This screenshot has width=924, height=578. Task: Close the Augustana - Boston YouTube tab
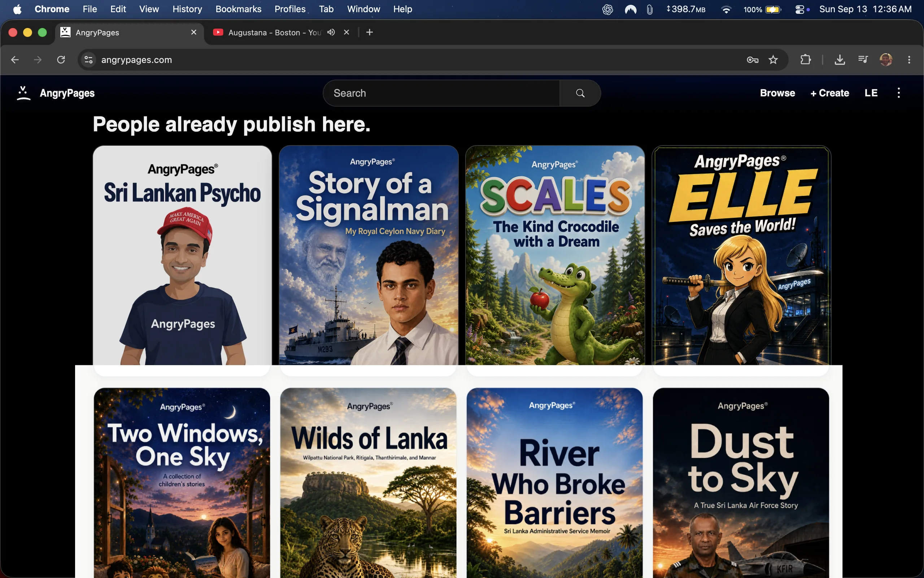[346, 32]
